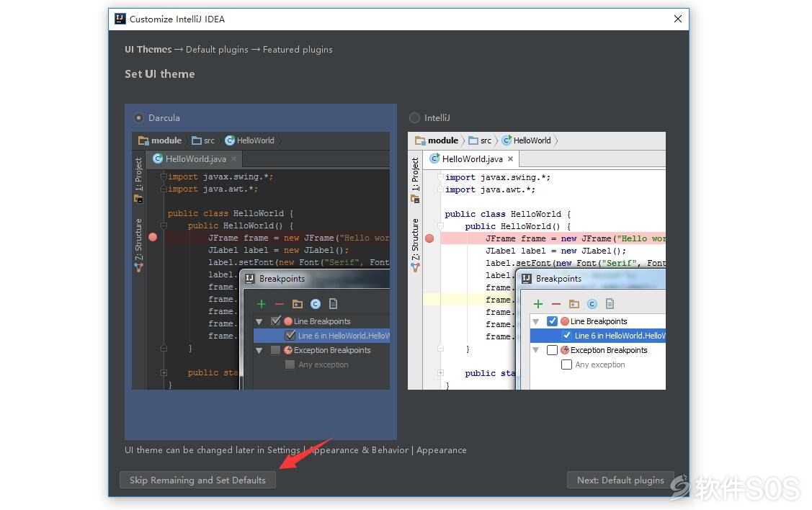Click red breakpoint dot in IntelliJ editor gutter

pyautogui.click(x=429, y=238)
